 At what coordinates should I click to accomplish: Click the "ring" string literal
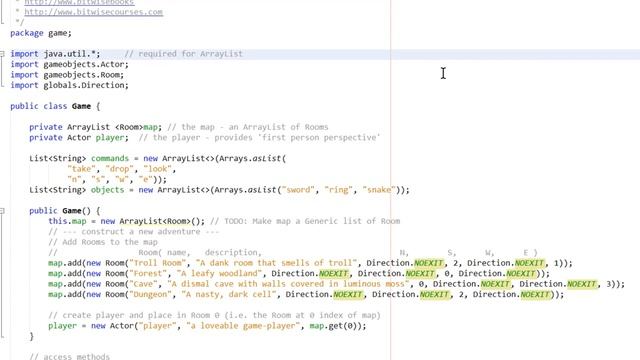[338, 190]
